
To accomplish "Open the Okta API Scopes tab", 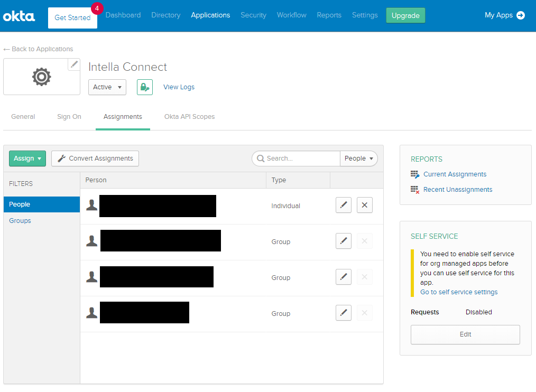I will [189, 117].
